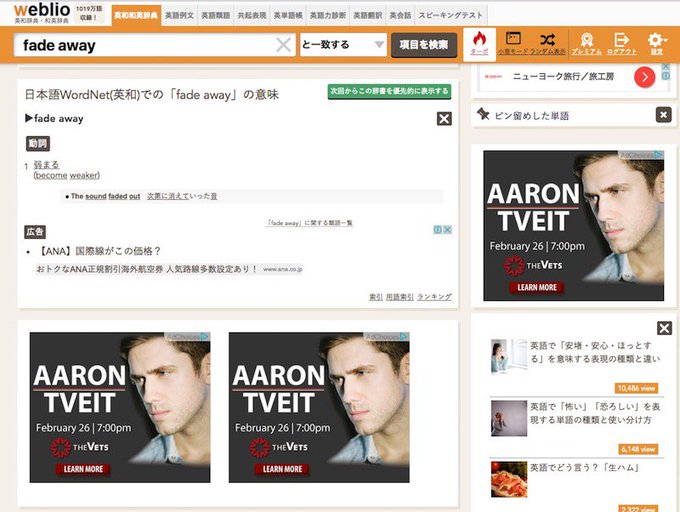This screenshot has height=512, width=680.
Task: Click the www.ana.co.jp ad URL
Action: [283, 269]
